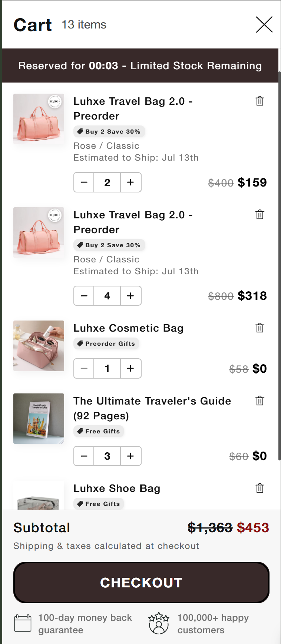Delete the Luhxe Shoe Bag item
Image resolution: width=281 pixels, height=644 pixels.
pyautogui.click(x=260, y=488)
